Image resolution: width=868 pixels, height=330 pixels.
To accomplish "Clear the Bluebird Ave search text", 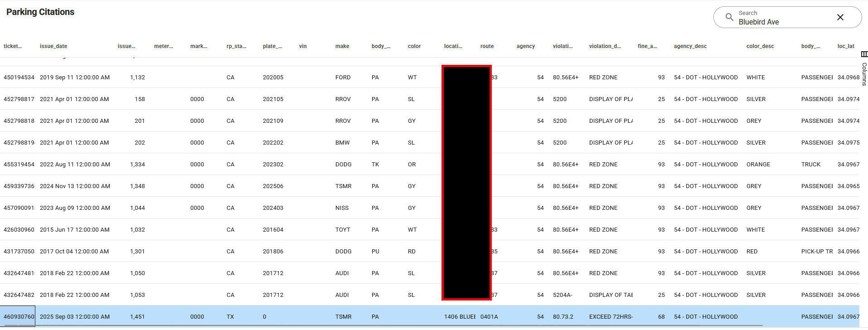I will click(x=840, y=17).
